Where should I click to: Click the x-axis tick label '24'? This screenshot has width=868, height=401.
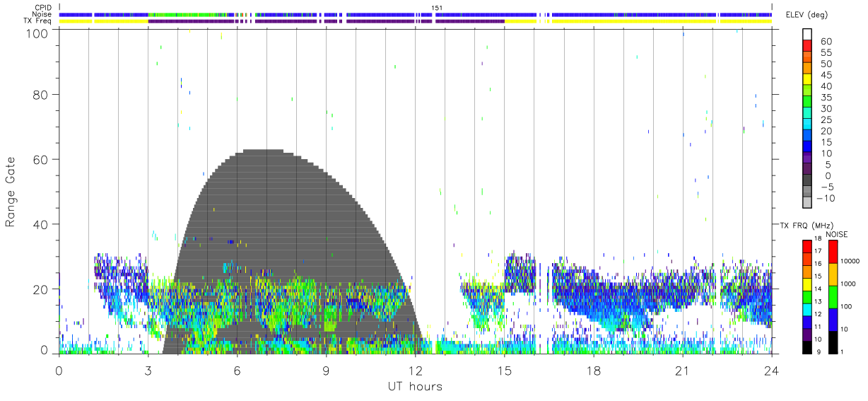coord(772,370)
